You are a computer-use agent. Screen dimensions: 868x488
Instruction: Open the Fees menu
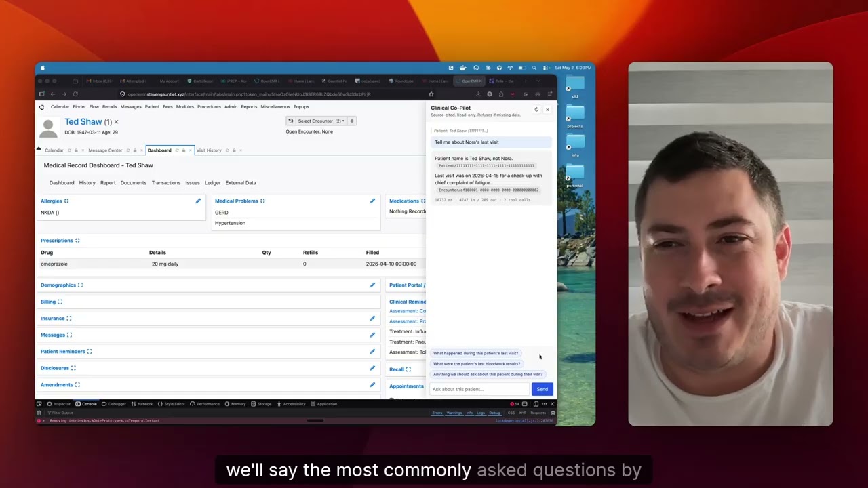pos(167,107)
